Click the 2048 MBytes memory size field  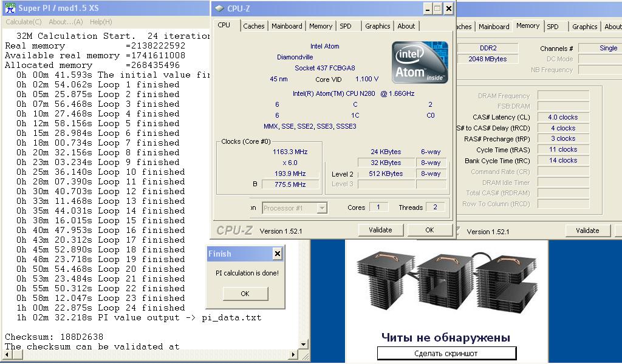[488, 59]
